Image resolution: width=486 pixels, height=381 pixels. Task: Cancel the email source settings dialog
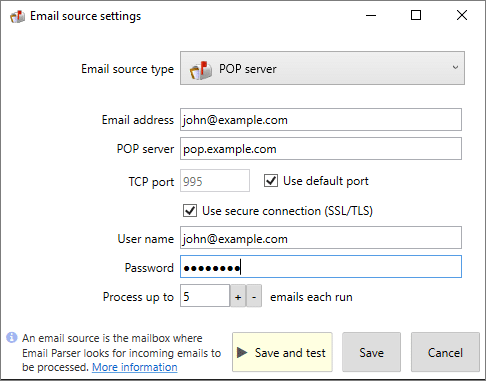coord(445,352)
